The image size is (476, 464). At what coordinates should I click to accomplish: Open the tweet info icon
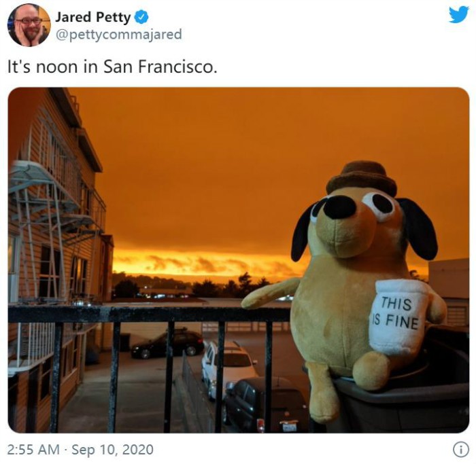[x=461, y=450]
